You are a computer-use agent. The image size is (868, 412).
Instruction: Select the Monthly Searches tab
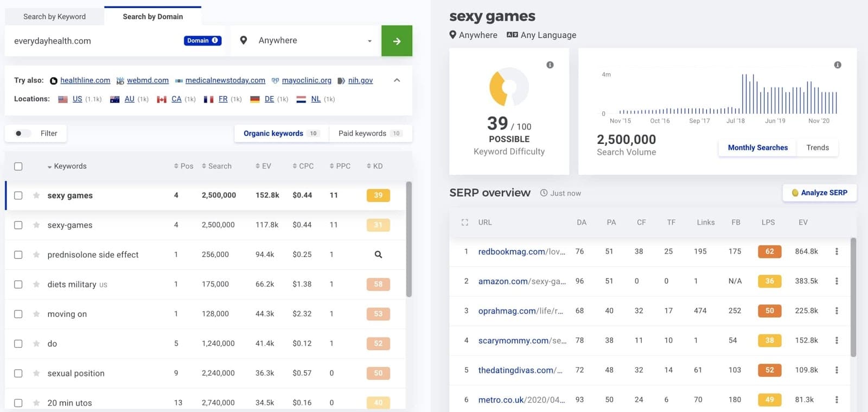pyautogui.click(x=757, y=148)
